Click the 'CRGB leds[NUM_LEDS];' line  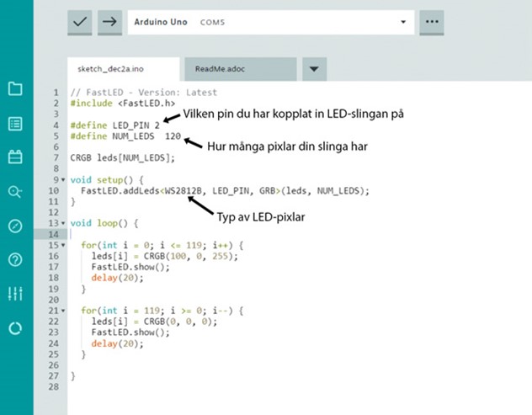[123, 157]
